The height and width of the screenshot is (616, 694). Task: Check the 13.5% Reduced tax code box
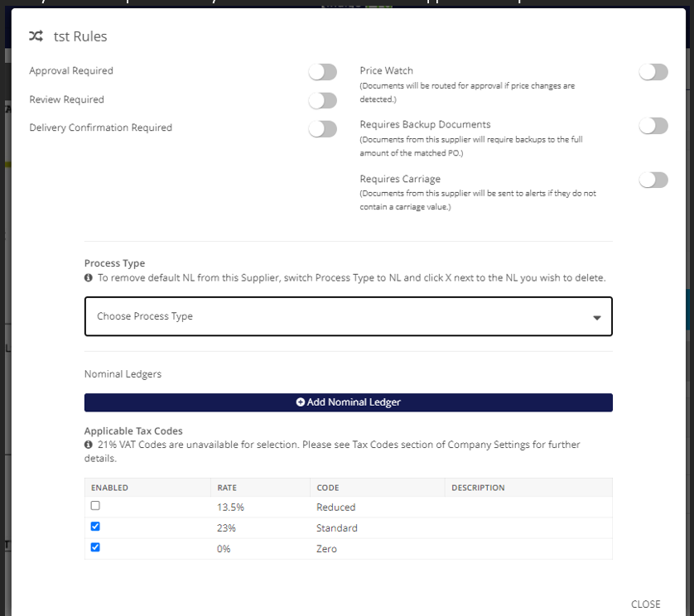(95, 506)
